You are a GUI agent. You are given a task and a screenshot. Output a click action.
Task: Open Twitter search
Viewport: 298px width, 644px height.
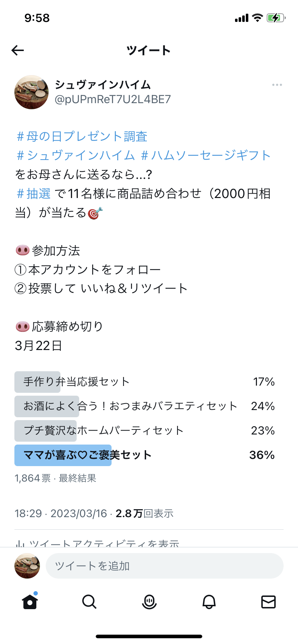89,602
